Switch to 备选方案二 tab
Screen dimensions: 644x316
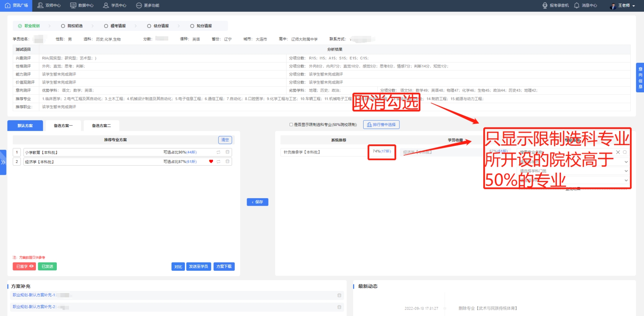pos(101,126)
